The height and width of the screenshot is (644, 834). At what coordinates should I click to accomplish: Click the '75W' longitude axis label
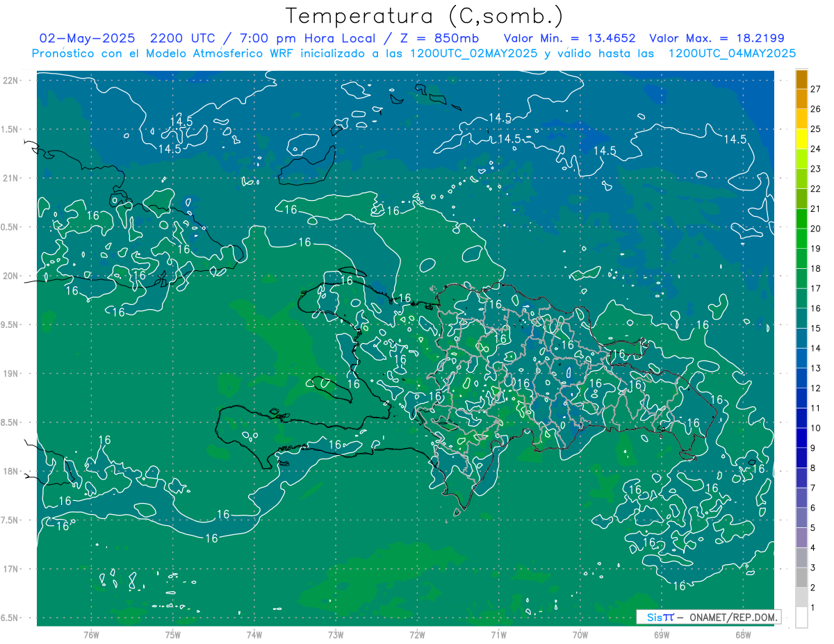(x=172, y=635)
